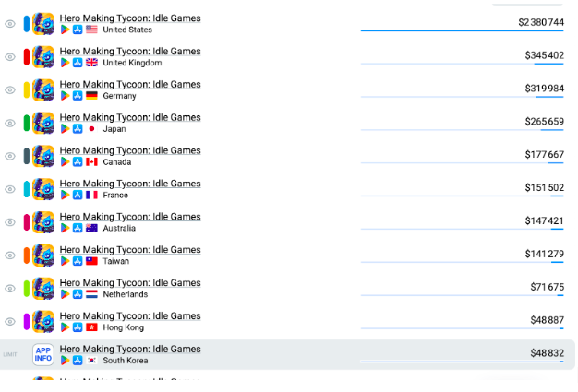Click the $48 832 revenue value
578x392 pixels.
coord(547,353)
